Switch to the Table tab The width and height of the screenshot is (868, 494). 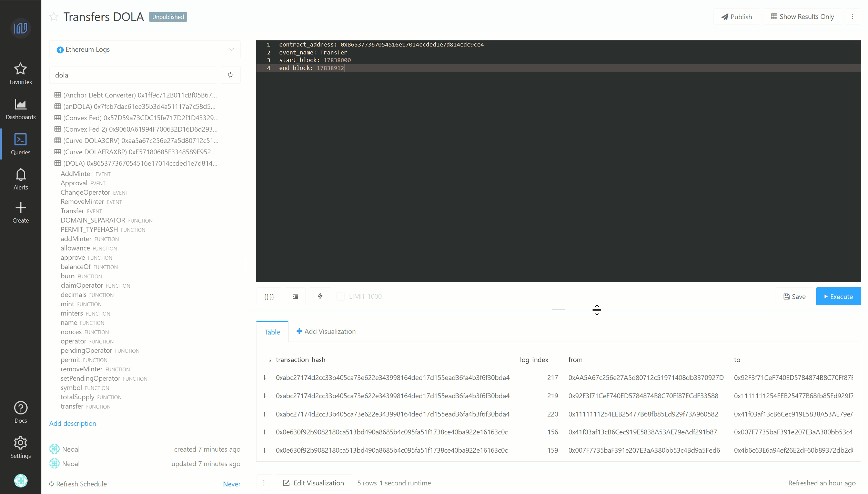click(x=272, y=332)
